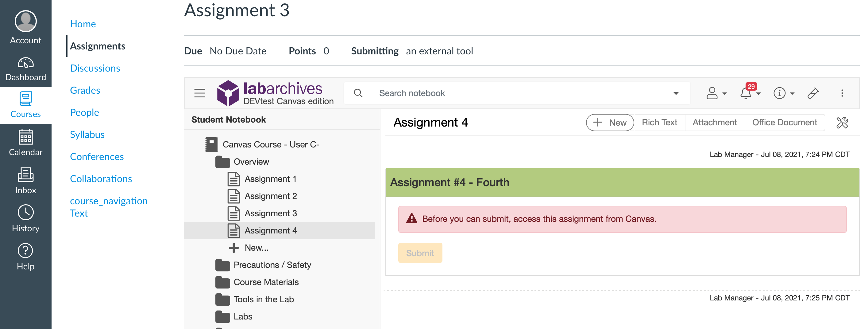
Task: Open the three-dot more options menu
Action: click(842, 93)
